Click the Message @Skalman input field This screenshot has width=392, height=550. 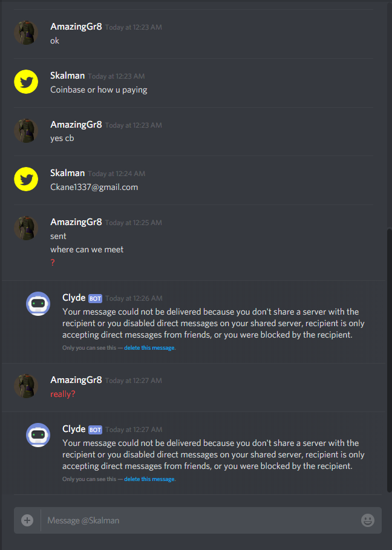[200, 520]
